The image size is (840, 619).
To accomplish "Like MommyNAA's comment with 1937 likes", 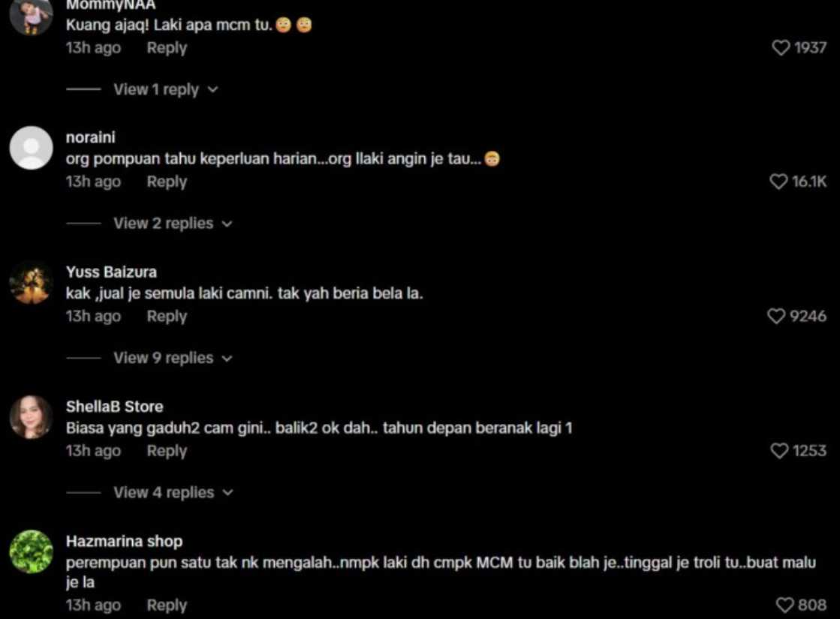I will (x=781, y=48).
